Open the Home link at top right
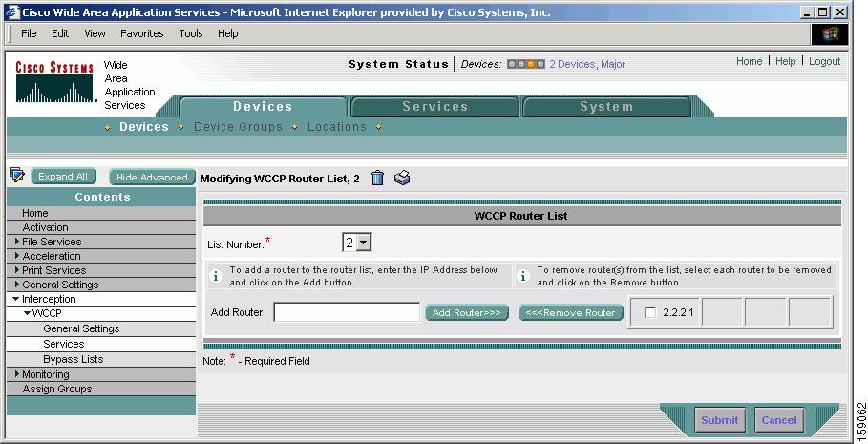 point(749,61)
